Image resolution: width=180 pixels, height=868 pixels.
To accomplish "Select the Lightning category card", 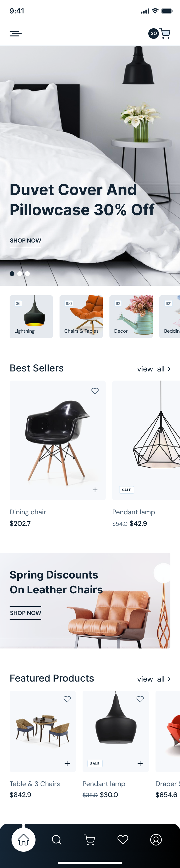I will pyautogui.click(x=31, y=317).
